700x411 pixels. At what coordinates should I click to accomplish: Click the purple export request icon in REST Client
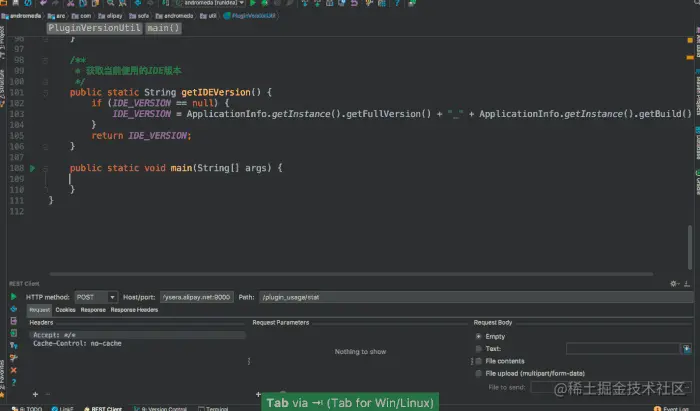coord(13,321)
